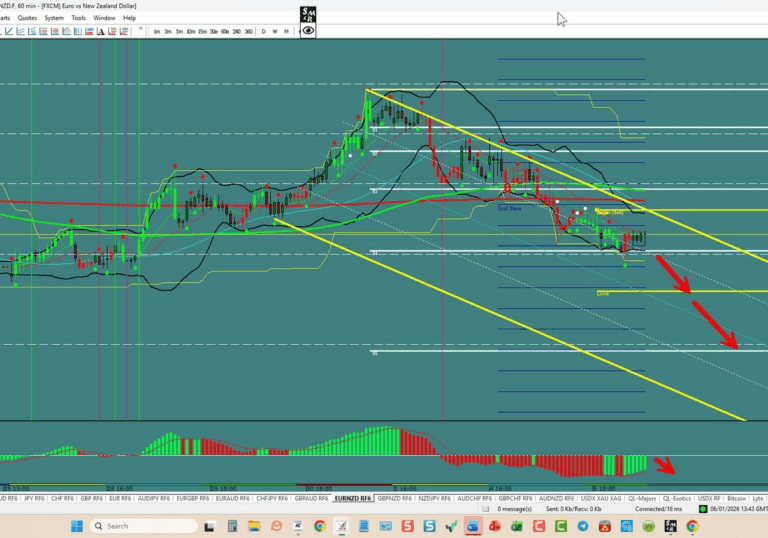Open the Tools menu

tap(78, 18)
